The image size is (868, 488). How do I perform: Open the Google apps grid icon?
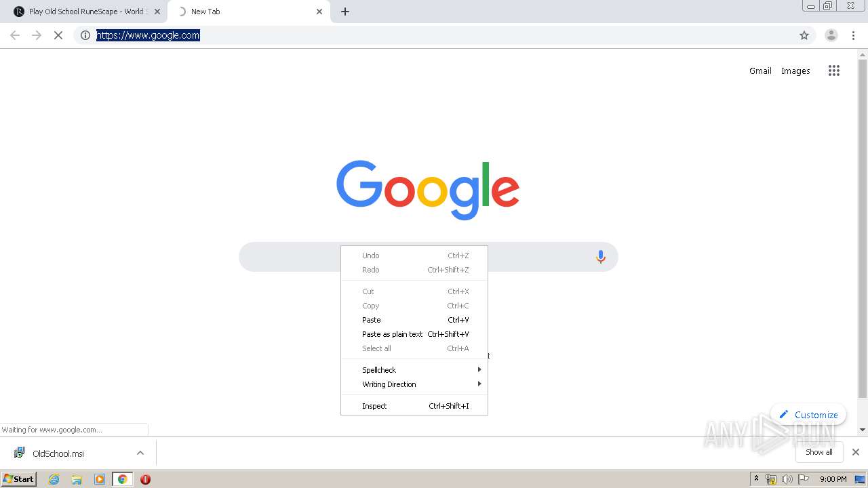pos(834,70)
